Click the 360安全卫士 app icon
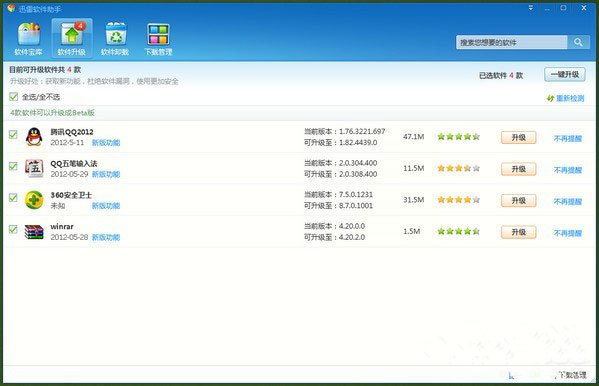This screenshot has height=386, width=599. [34, 200]
